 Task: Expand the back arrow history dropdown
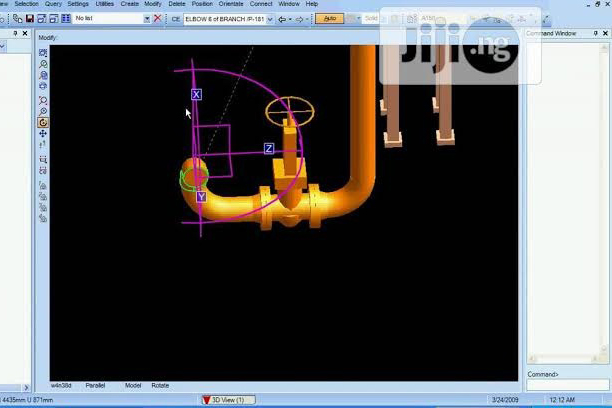290,19
